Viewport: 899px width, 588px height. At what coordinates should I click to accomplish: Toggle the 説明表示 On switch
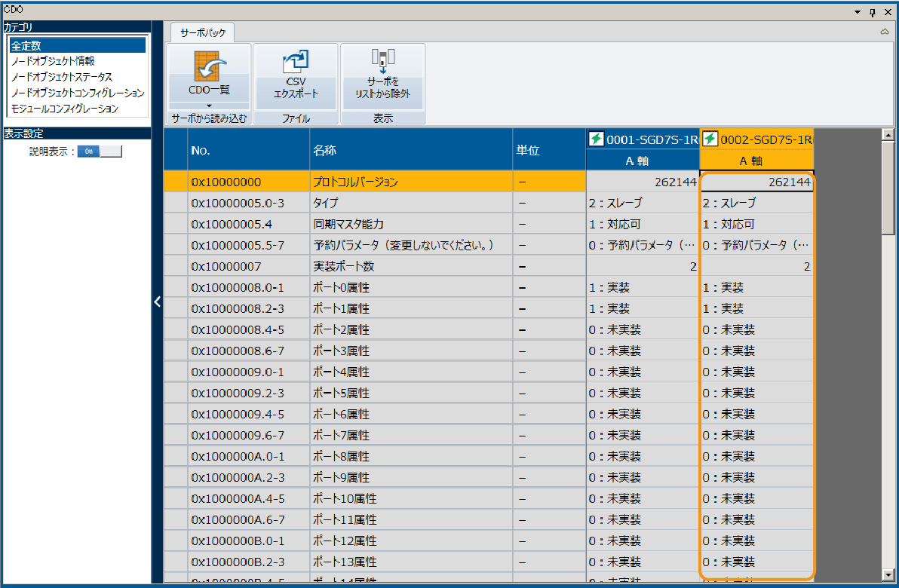(100, 152)
